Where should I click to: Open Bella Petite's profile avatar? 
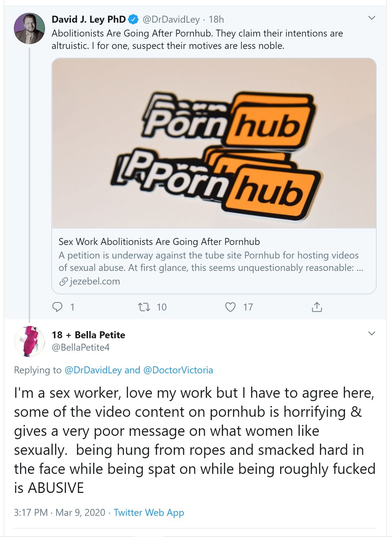pos(29,341)
